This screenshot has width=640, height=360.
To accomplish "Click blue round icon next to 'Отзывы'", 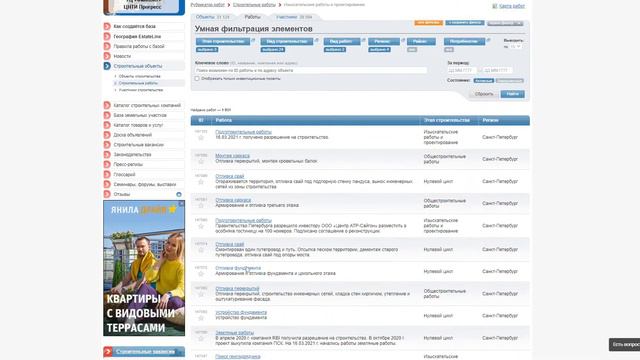I will [x=179, y=194].
